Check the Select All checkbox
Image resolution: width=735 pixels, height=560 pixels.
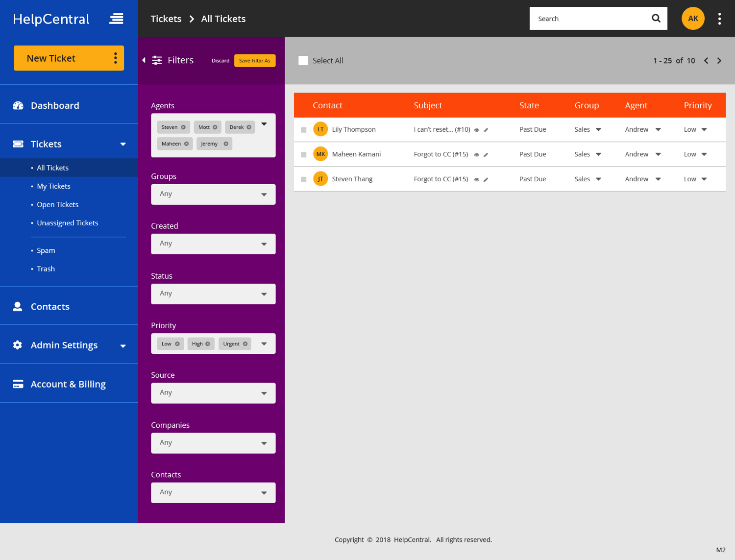303,61
